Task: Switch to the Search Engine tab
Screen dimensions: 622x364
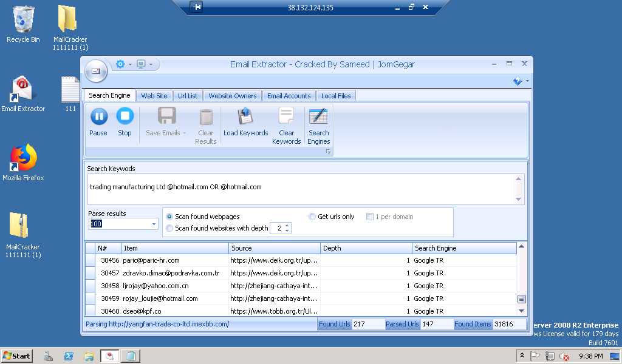Action: pyautogui.click(x=109, y=95)
